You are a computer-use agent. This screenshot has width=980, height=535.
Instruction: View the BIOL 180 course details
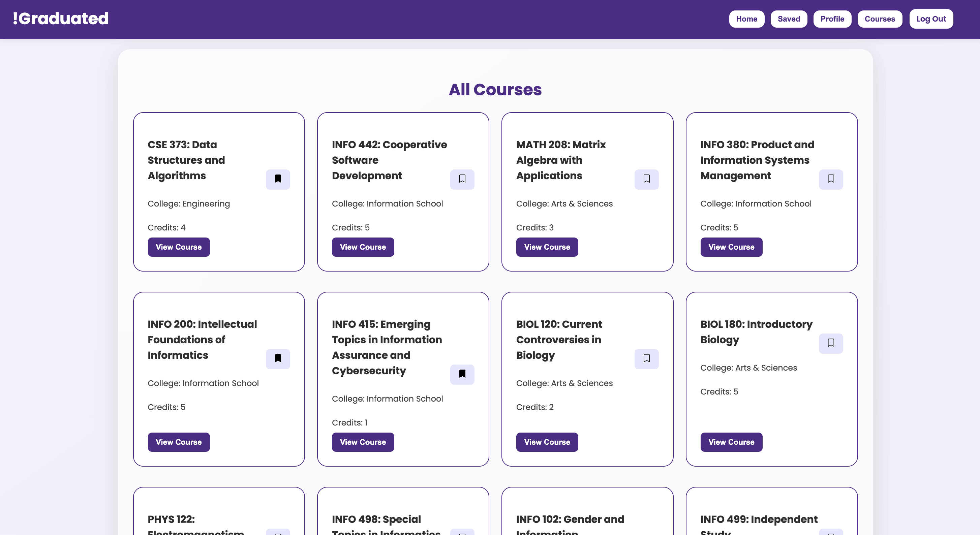(x=731, y=442)
